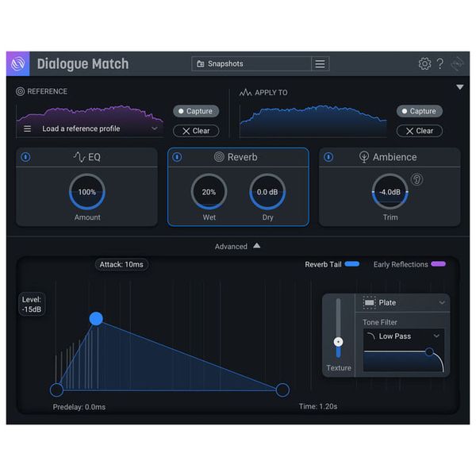Click the Tone Filter label
Image resolution: width=476 pixels, height=476 pixels.
[x=380, y=322]
